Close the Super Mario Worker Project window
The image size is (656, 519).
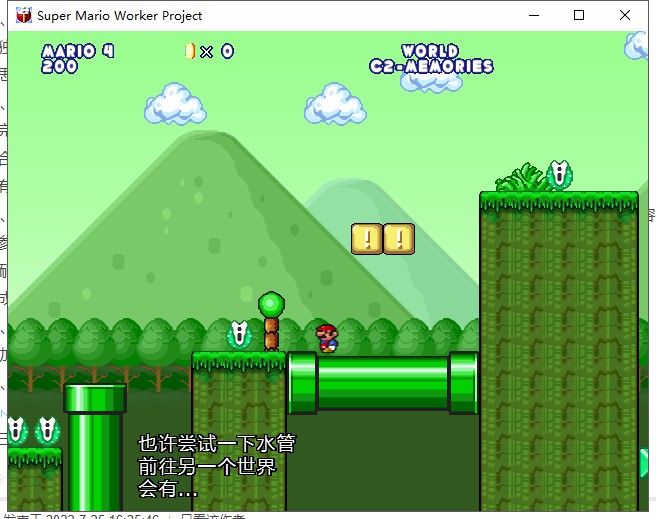(x=625, y=15)
